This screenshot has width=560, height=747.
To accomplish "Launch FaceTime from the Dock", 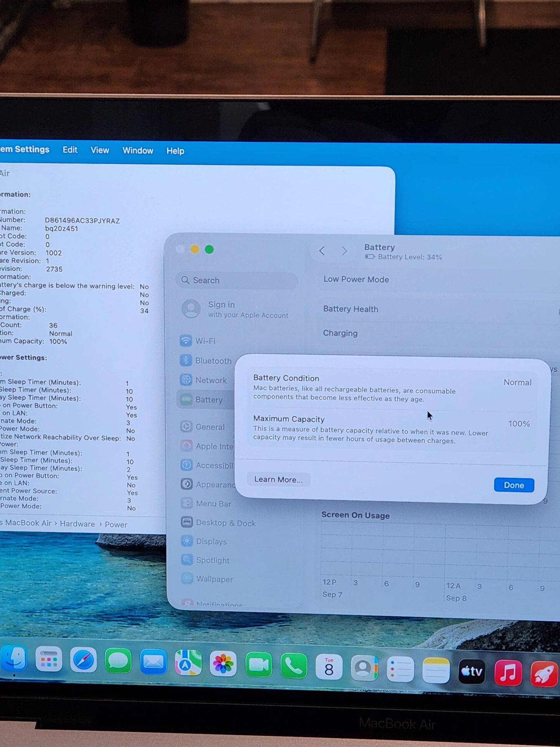I will [x=258, y=665].
